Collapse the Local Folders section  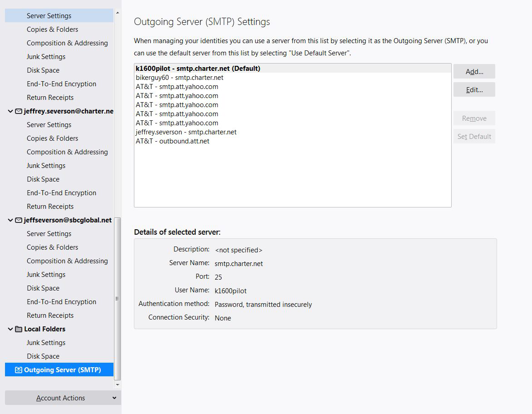click(x=10, y=329)
